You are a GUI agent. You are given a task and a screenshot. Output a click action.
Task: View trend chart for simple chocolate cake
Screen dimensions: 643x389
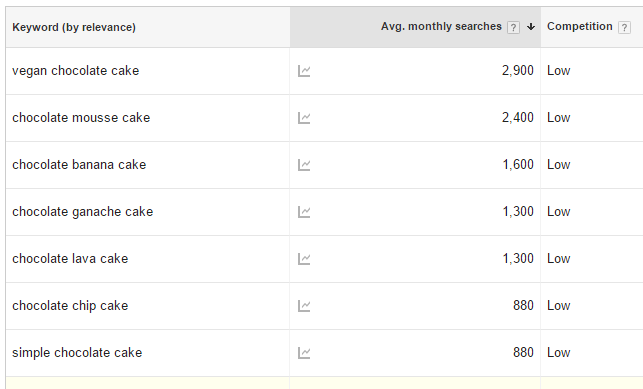pyautogui.click(x=304, y=353)
